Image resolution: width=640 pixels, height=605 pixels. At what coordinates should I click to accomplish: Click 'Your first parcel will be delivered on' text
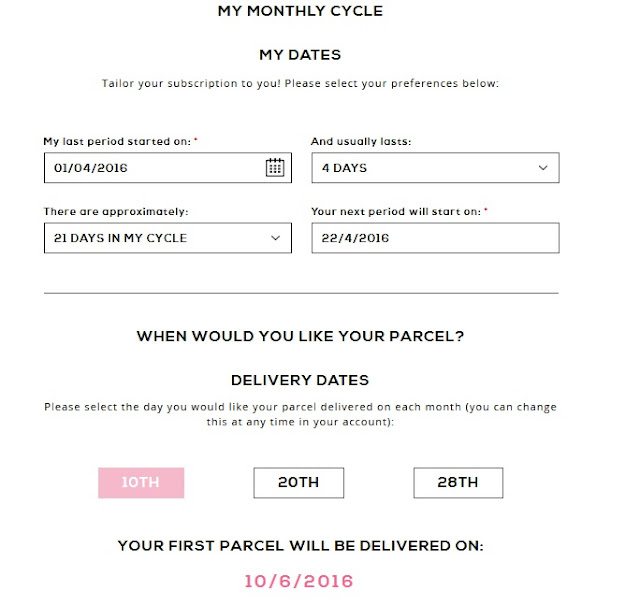(x=300, y=546)
